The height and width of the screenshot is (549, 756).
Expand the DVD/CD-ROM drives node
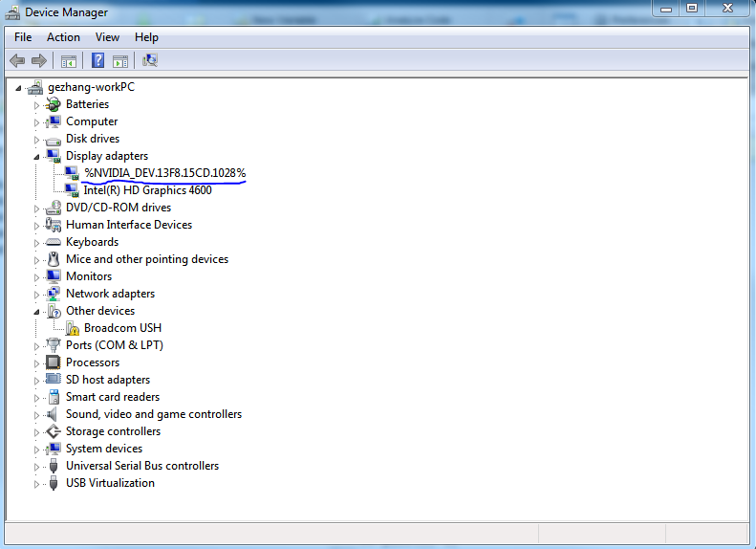click(x=36, y=209)
